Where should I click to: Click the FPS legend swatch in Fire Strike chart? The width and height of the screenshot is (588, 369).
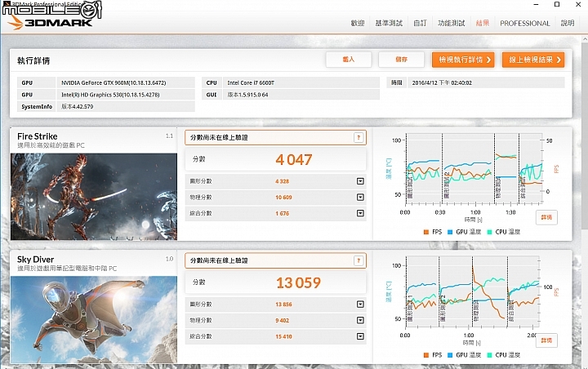coord(426,232)
